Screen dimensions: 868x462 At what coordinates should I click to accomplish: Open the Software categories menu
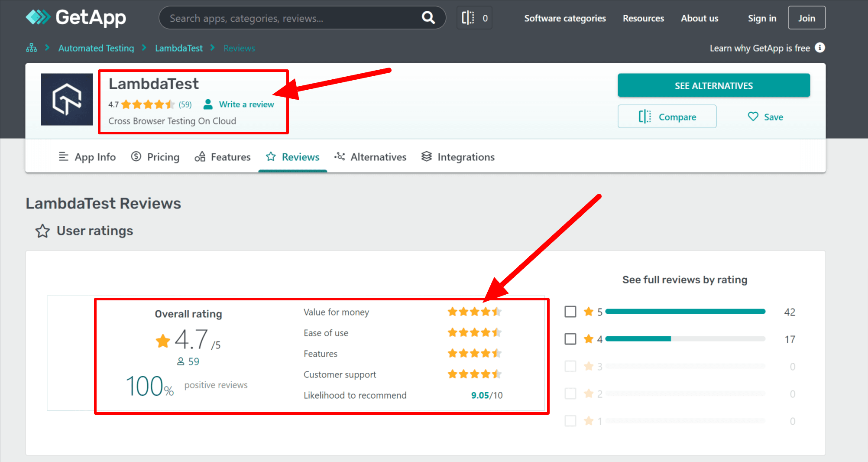pos(565,18)
